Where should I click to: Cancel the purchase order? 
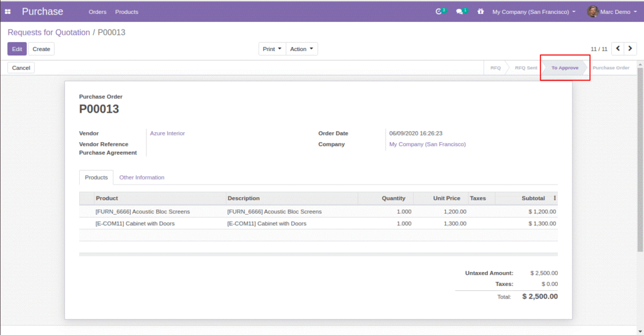(21, 68)
